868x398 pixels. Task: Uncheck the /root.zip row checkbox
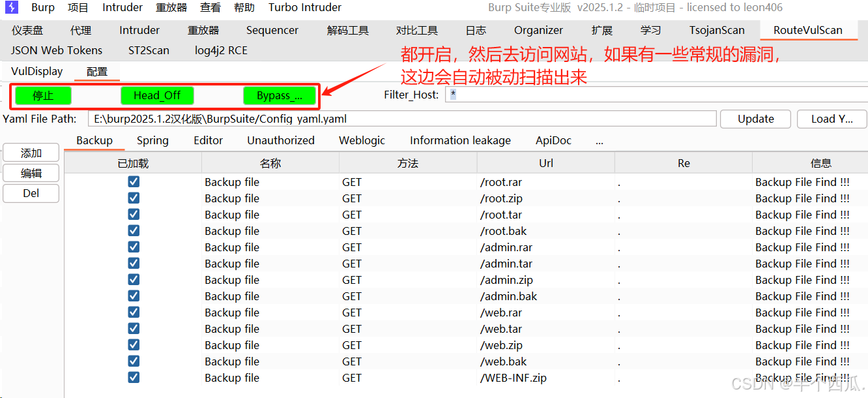tap(134, 198)
